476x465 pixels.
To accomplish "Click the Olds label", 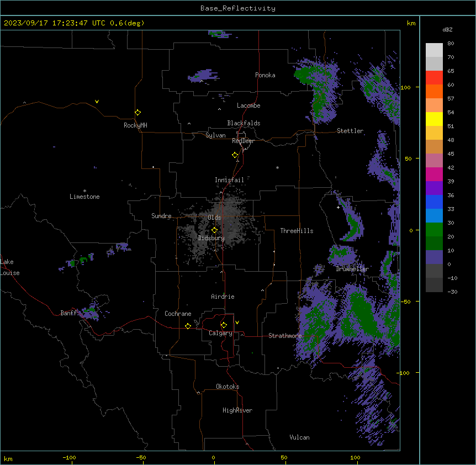I will point(214,218).
